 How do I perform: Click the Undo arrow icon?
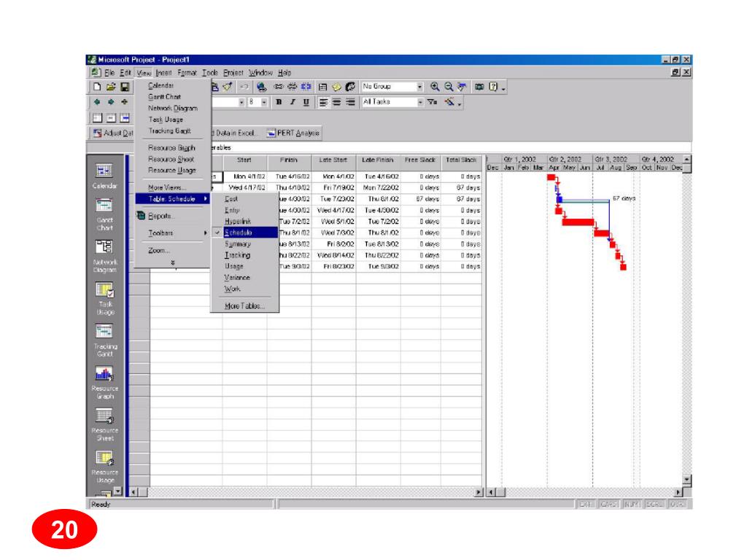[244, 87]
